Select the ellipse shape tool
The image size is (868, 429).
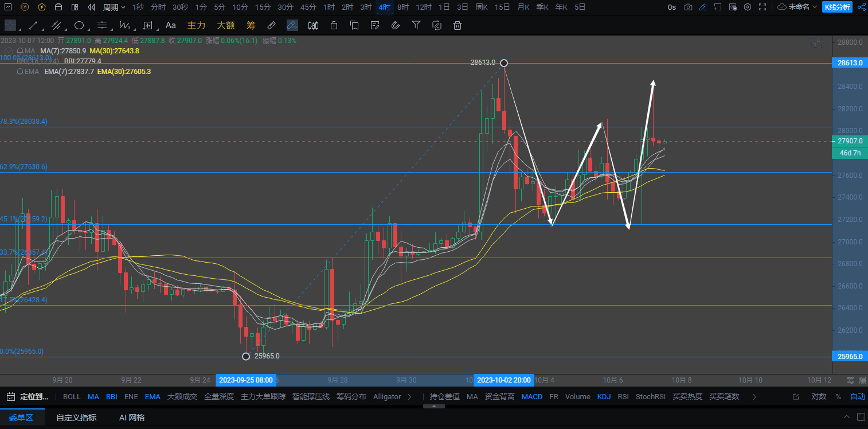79,25
